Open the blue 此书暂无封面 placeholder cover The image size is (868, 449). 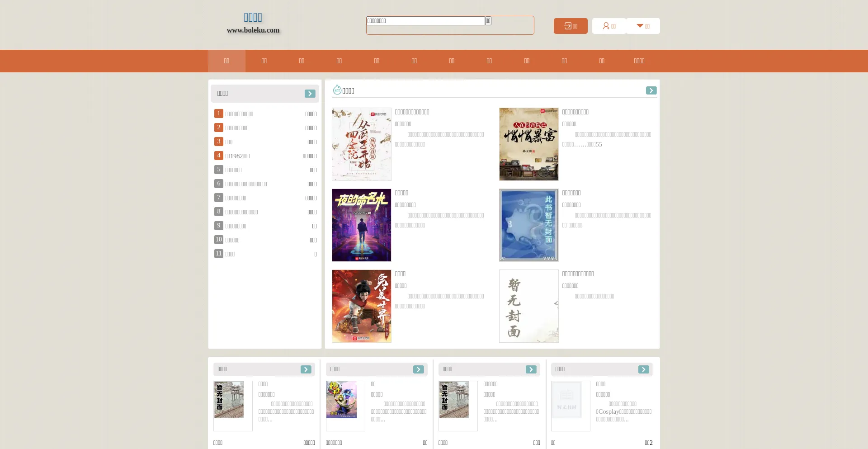529,225
